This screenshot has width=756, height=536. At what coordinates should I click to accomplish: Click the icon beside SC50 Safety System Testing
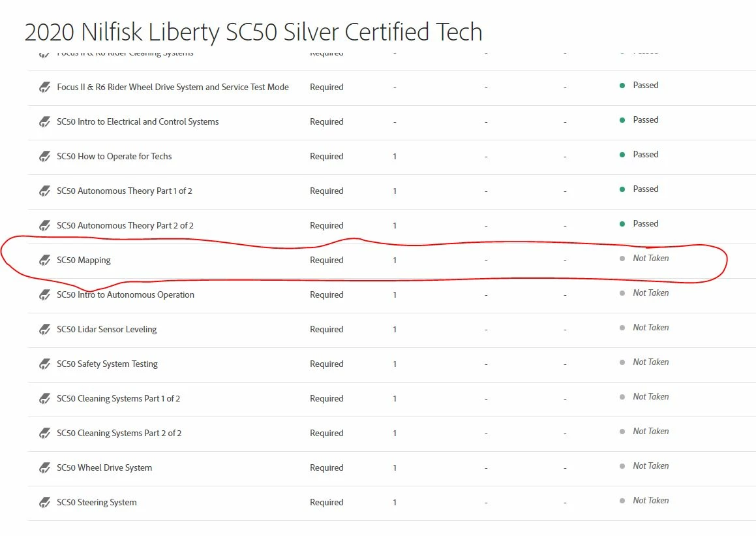44,364
